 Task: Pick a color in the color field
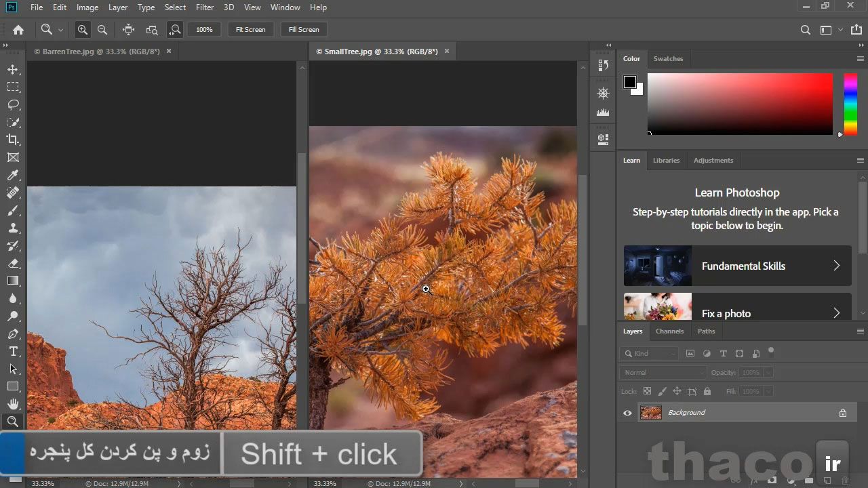(x=740, y=104)
